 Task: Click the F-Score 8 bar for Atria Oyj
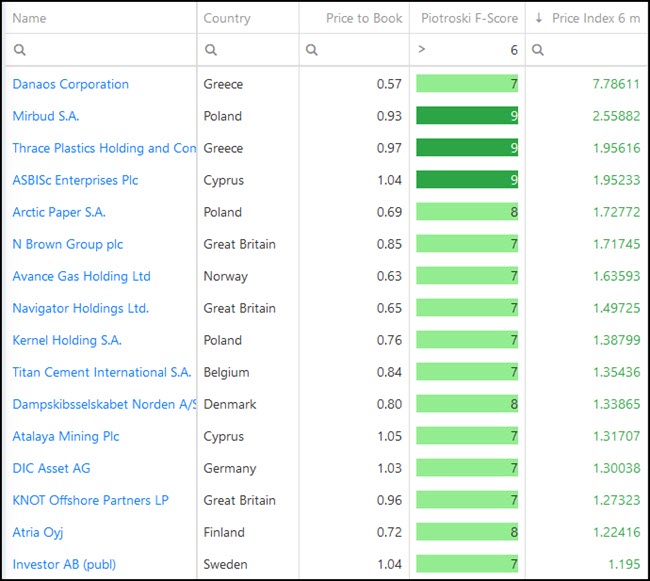click(467, 532)
